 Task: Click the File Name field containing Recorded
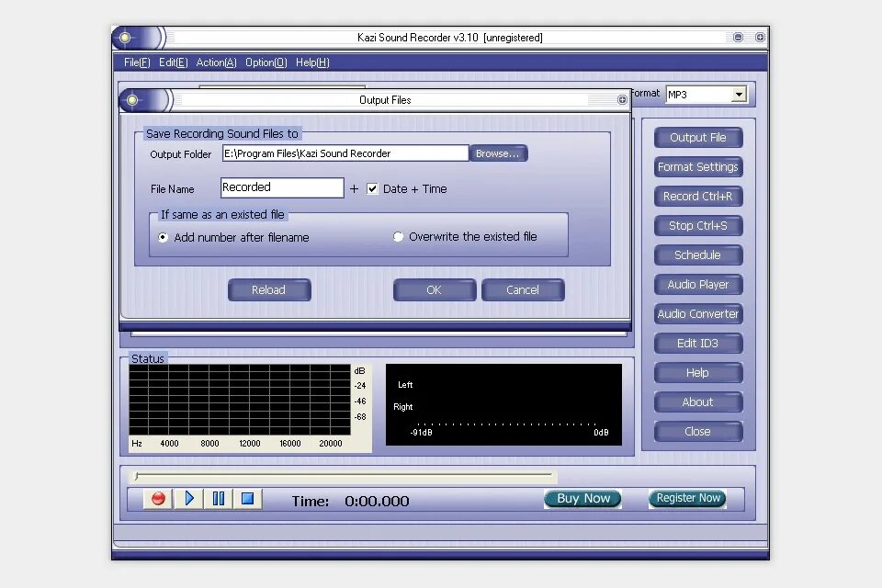coord(282,187)
